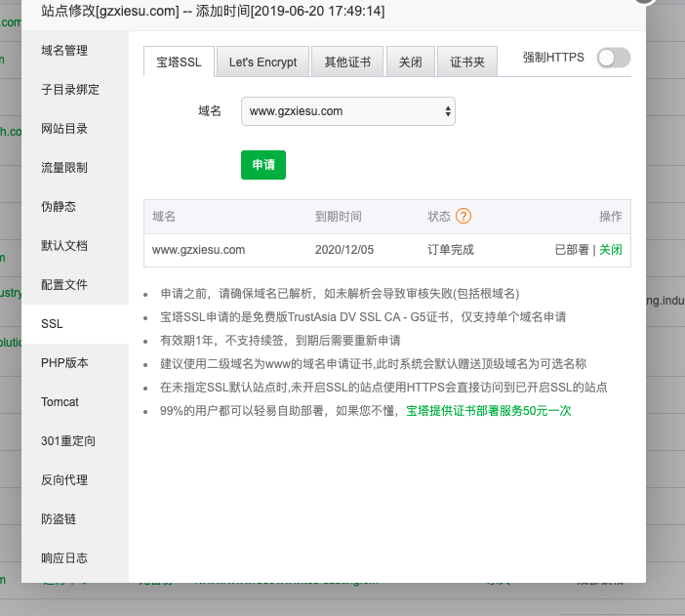The image size is (685, 616).
Task: Click the expiry date 2020/12/05
Action: [x=344, y=250]
